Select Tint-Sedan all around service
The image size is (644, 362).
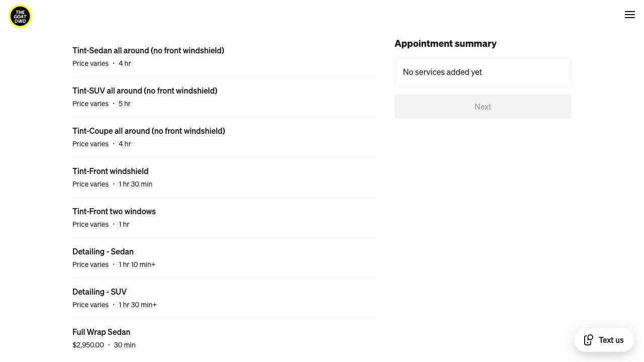click(x=148, y=51)
